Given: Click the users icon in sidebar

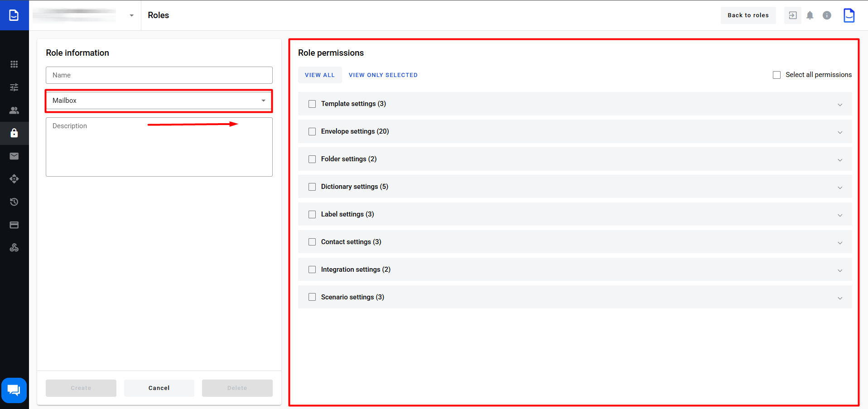Looking at the screenshot, I should point(14,110).
